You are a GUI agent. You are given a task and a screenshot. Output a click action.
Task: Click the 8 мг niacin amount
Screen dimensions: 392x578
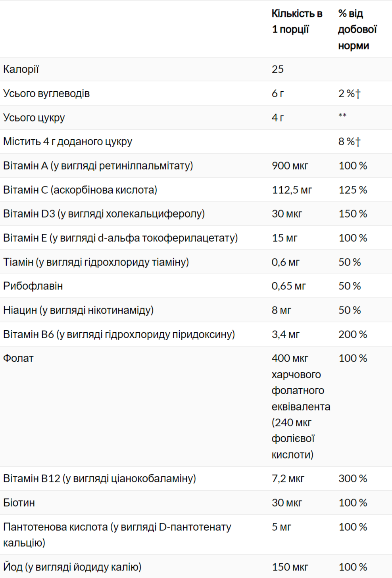tap(281, 310)
